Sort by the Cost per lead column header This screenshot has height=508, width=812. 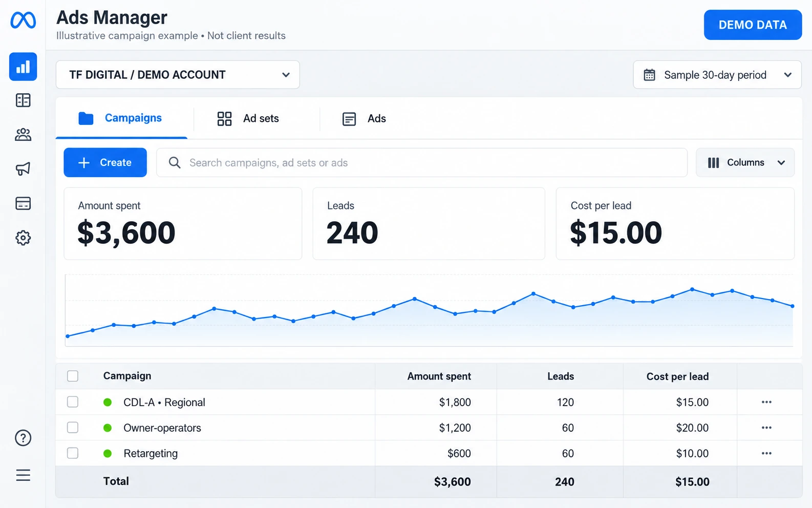(677, 376)
